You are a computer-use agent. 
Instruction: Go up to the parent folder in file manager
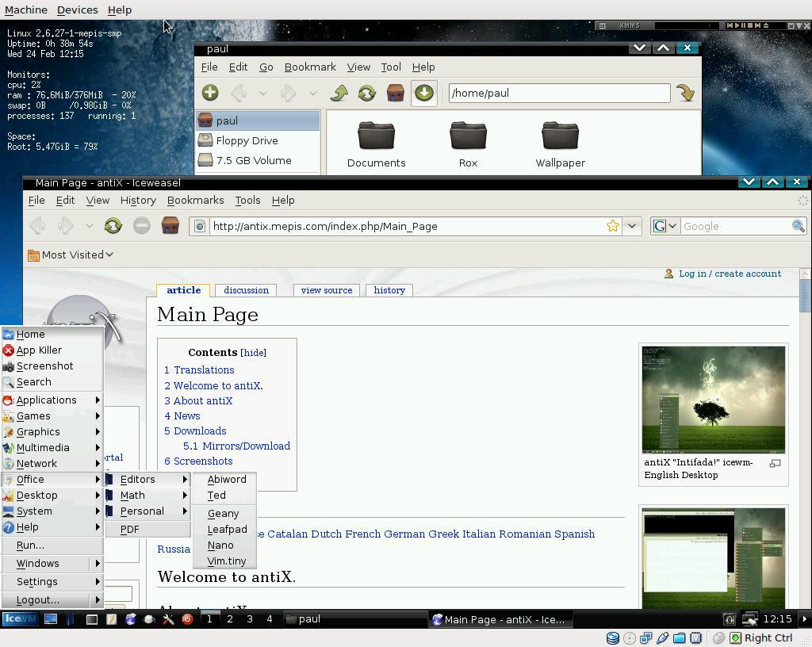[339, 93]
